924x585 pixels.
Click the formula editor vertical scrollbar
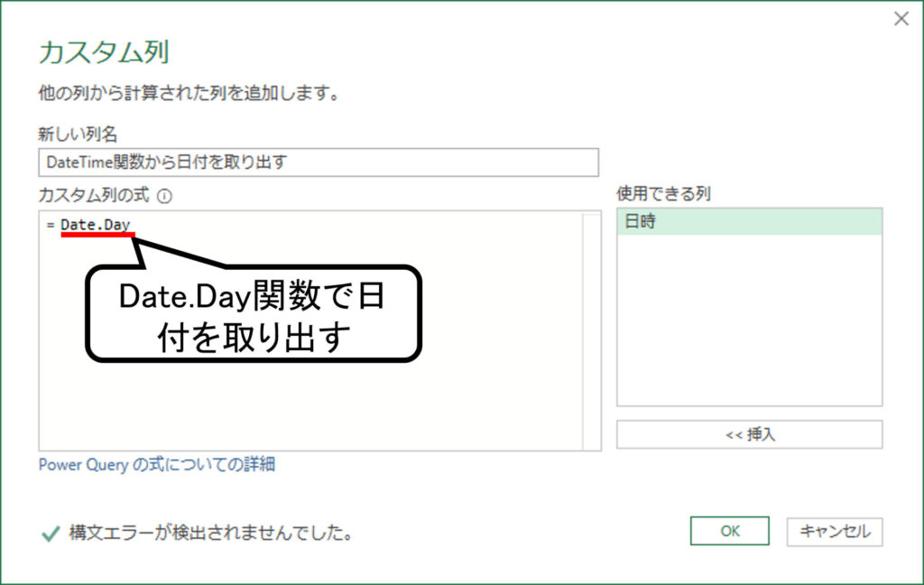coord(591,330)
